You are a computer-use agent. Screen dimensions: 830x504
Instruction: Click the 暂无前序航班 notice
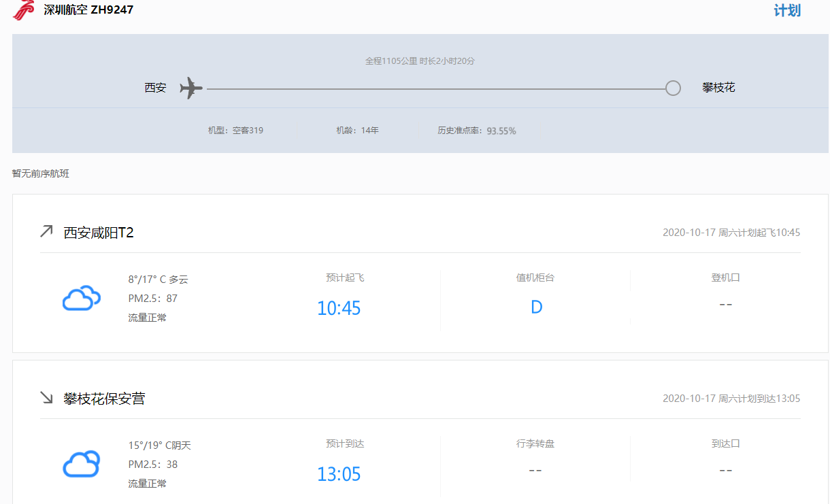point(41,173)
